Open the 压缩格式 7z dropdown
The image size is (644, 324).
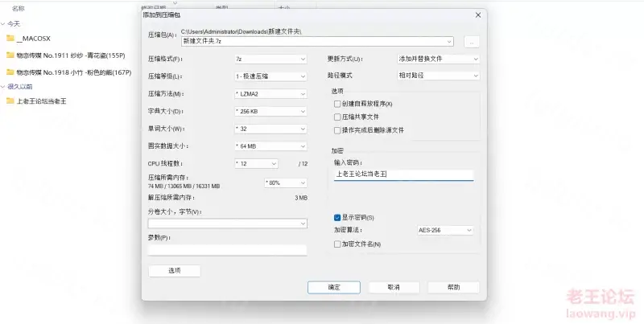tap(270, 59)
